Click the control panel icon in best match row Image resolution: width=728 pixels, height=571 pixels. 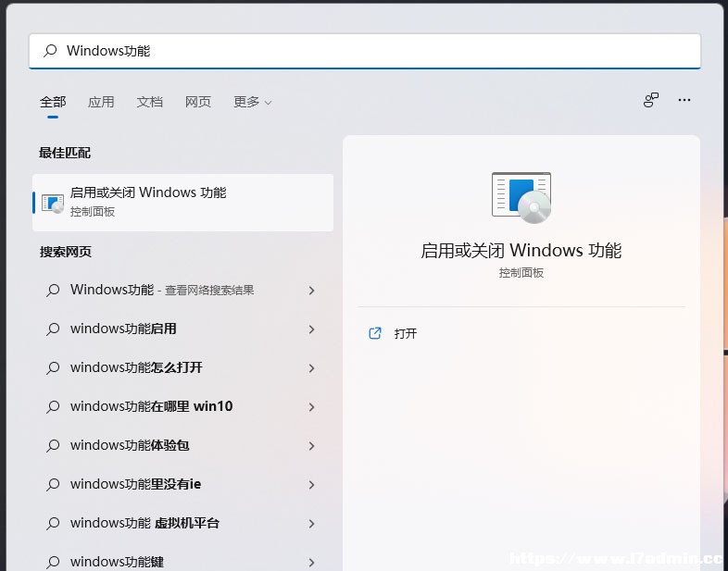(53, 204)
